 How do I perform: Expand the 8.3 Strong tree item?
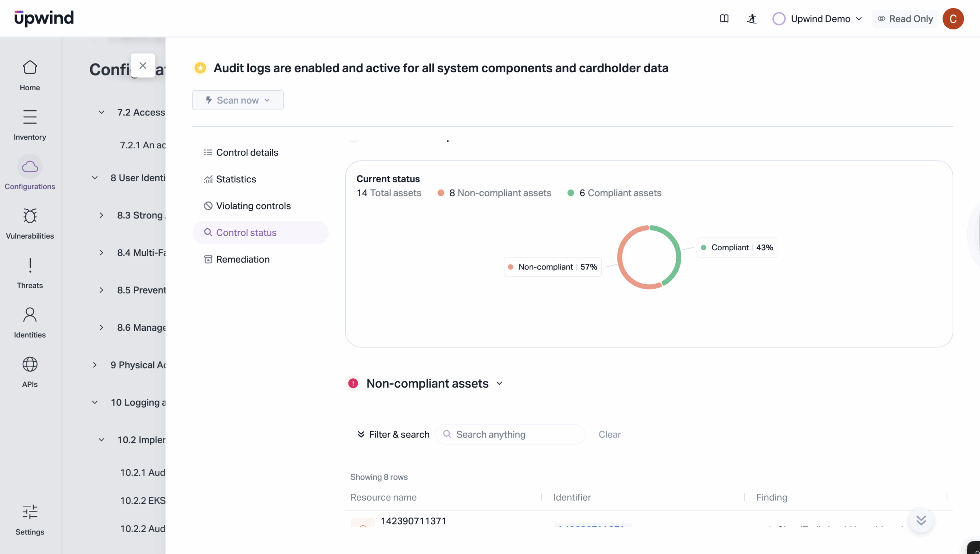[101, 215]
